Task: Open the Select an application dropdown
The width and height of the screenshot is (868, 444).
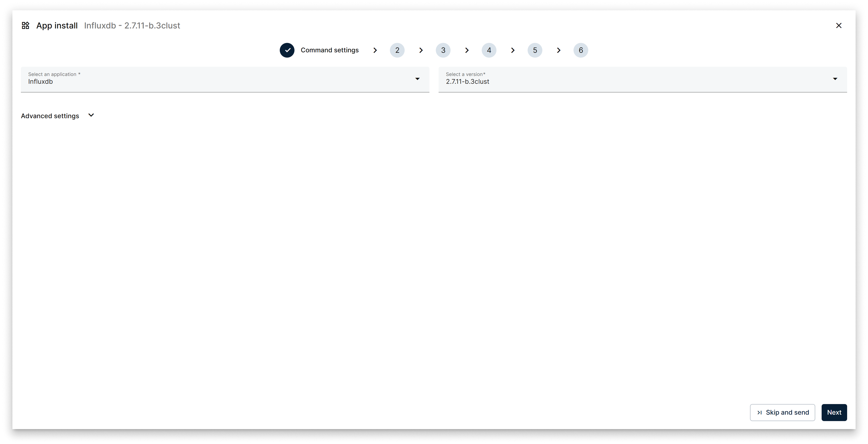Action: pos(417,79)
